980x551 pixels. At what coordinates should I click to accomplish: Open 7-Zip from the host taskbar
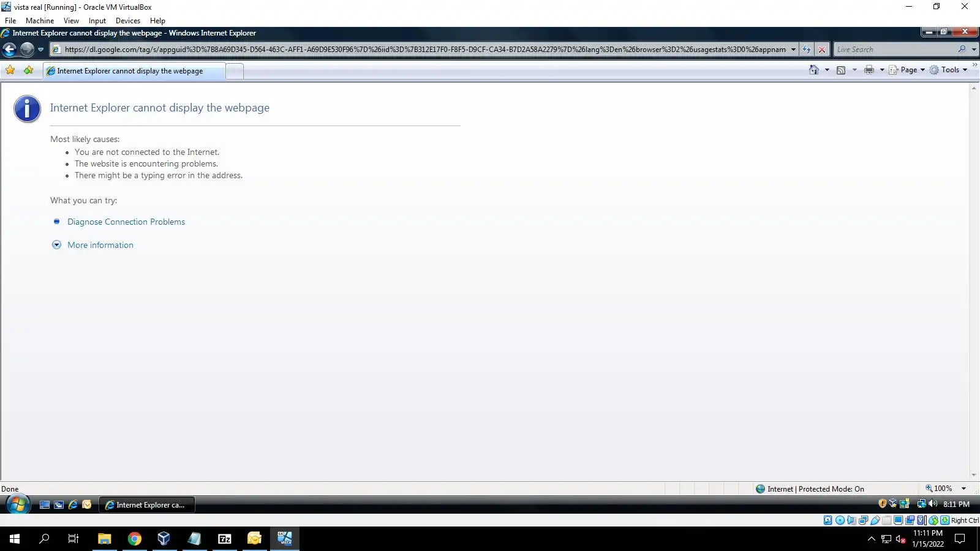click(x=225, y=539)
